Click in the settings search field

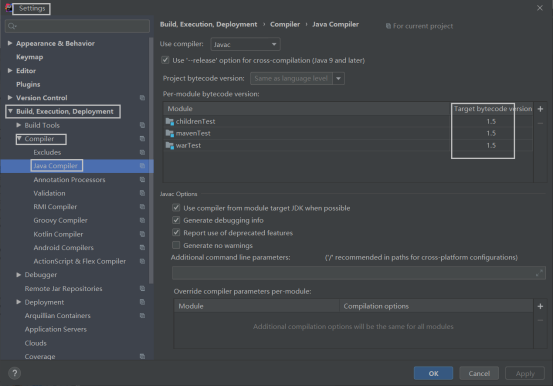(77, 26)
